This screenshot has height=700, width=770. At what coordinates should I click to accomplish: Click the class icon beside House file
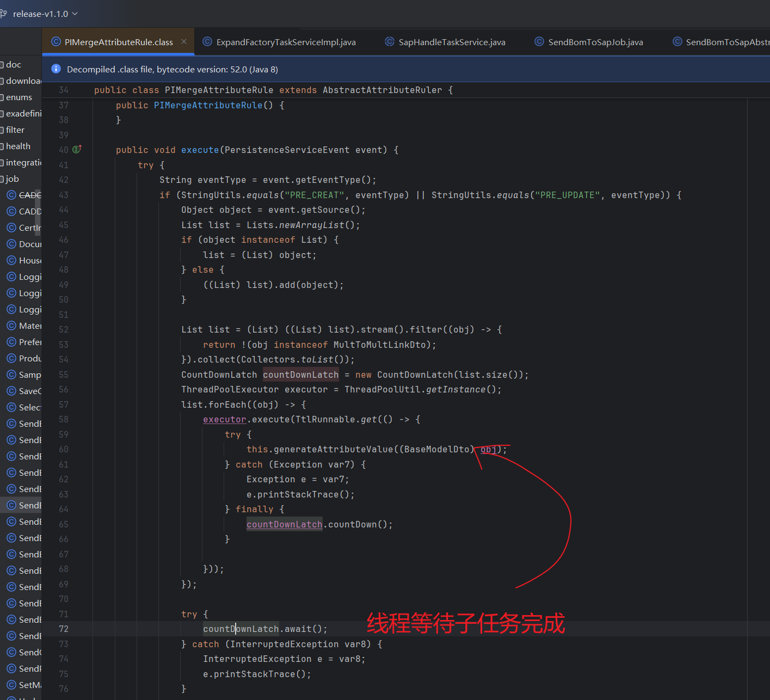pos(11,260)
